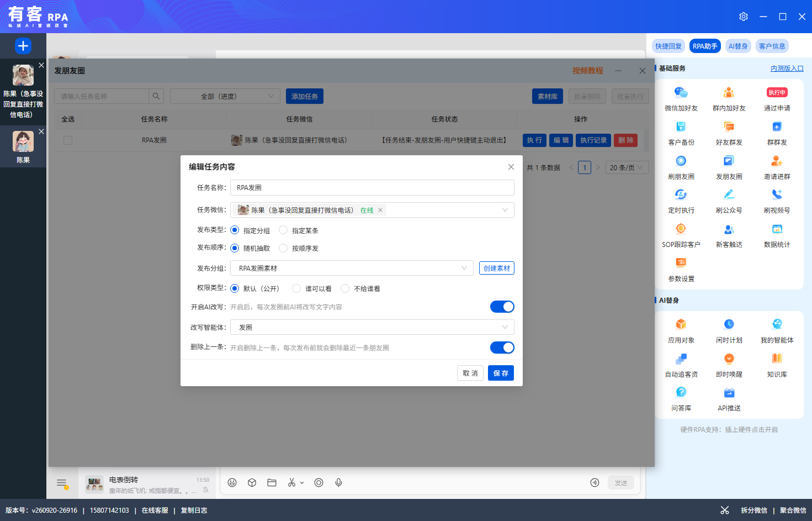Open the 发朋友圈 tool in the sidebar
Image resolution: width=812 pixels, height=521 pixels.
click(x=729, y=167)
